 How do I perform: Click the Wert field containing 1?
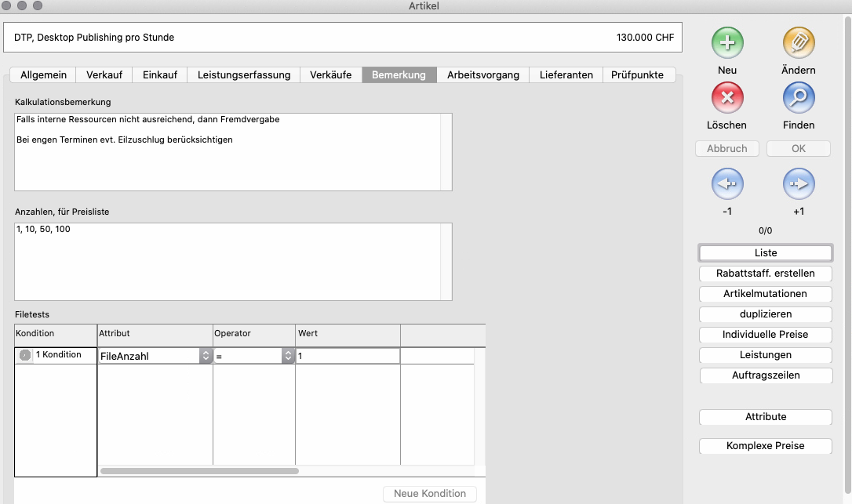348,356
